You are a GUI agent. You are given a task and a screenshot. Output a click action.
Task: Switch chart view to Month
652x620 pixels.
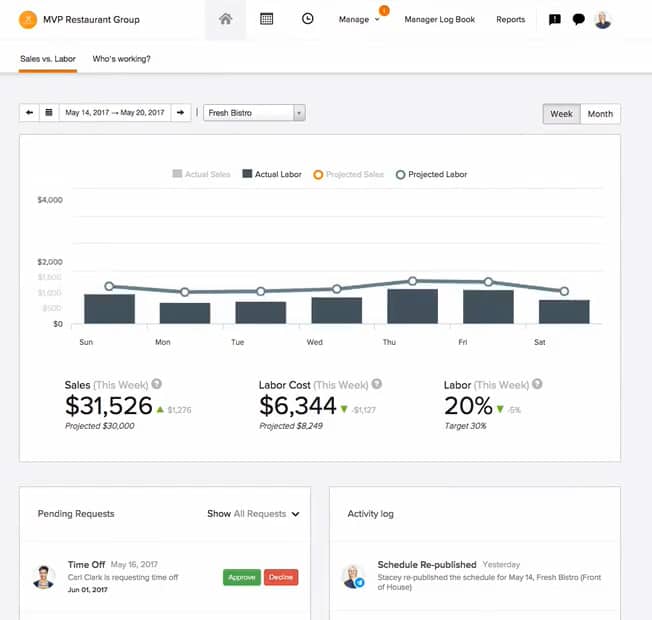pos(600,114)
